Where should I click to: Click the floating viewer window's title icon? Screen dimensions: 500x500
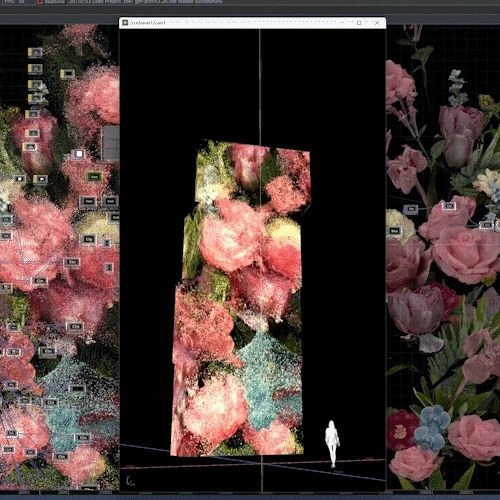125,23
